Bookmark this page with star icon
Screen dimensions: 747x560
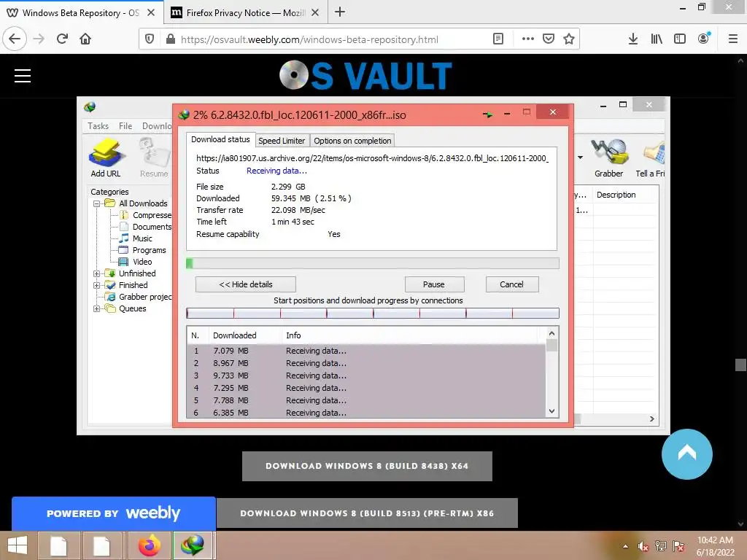(569, 39)
